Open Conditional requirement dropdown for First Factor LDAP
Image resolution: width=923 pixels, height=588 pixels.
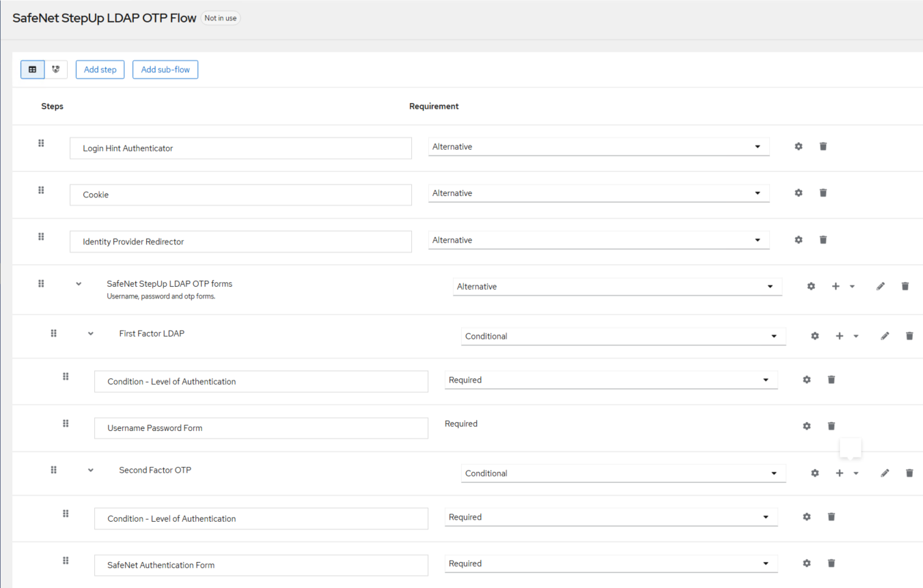click(622, 336)
